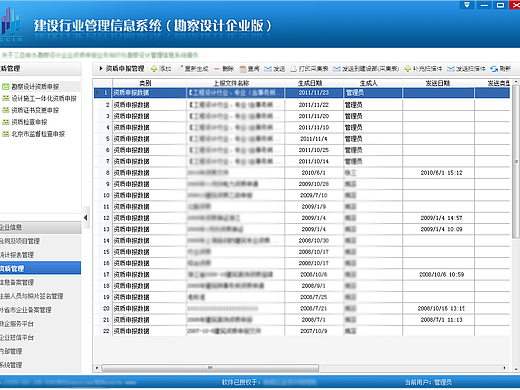Click the green icon beside 北京市监督检查申报
Screen dimensions: 520x390
tap(6, 134)
